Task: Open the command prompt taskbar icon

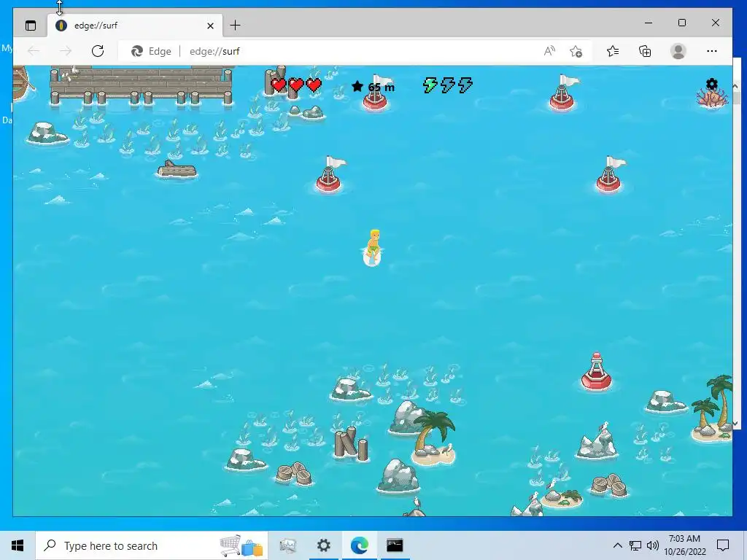Action: pos(395,545)
